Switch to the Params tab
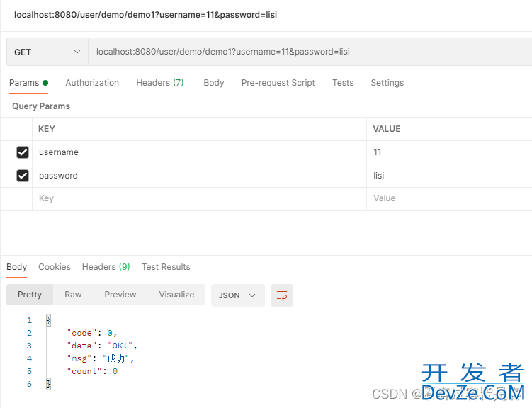Screen dimensions: 532x408 pos(28,83)
